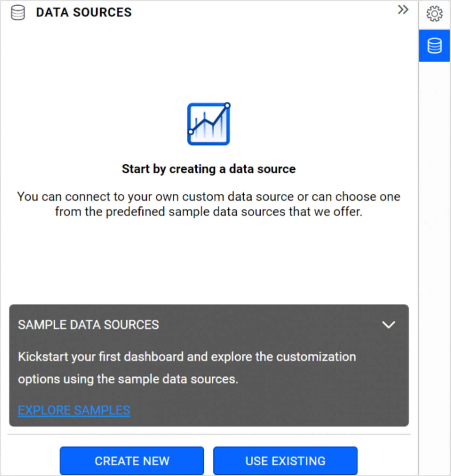Click the blank area above the chart illustration

pos(209,65)
